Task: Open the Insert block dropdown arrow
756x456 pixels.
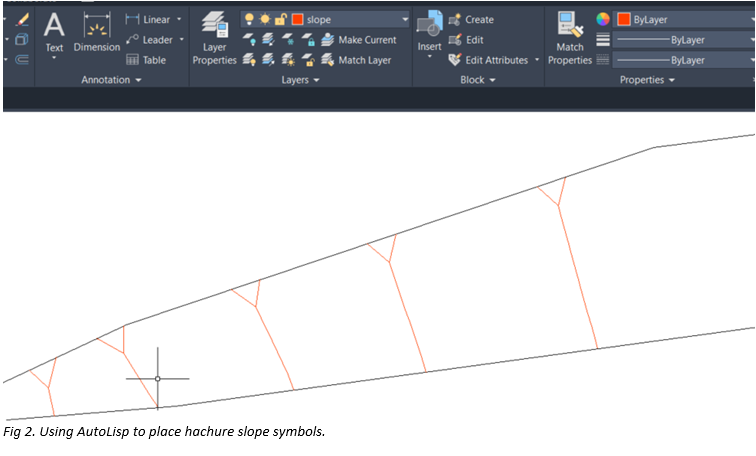Action: (x=430, y=57)
